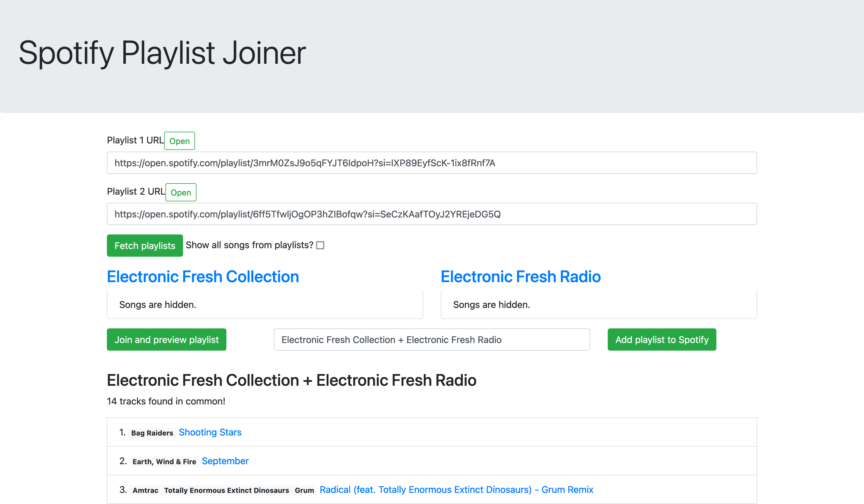Click Add playlist to Spotify button
The image size is (864, 504).
[x=661, y=340]
